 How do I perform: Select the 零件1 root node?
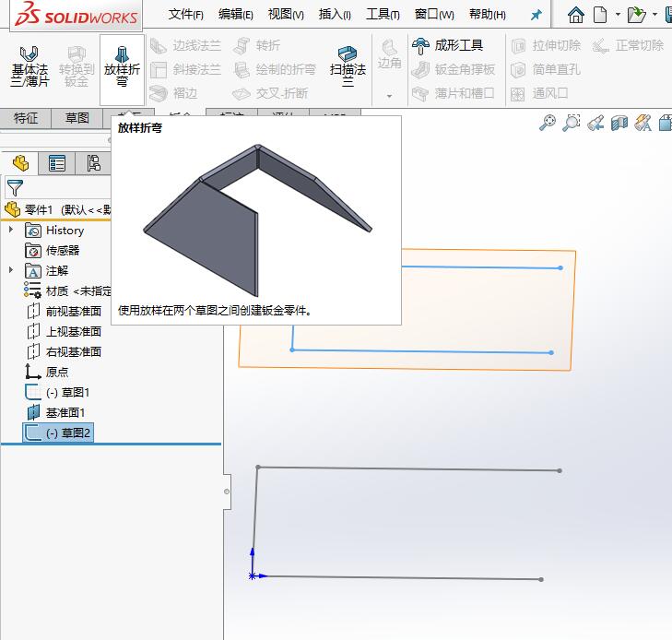(58, 209)
